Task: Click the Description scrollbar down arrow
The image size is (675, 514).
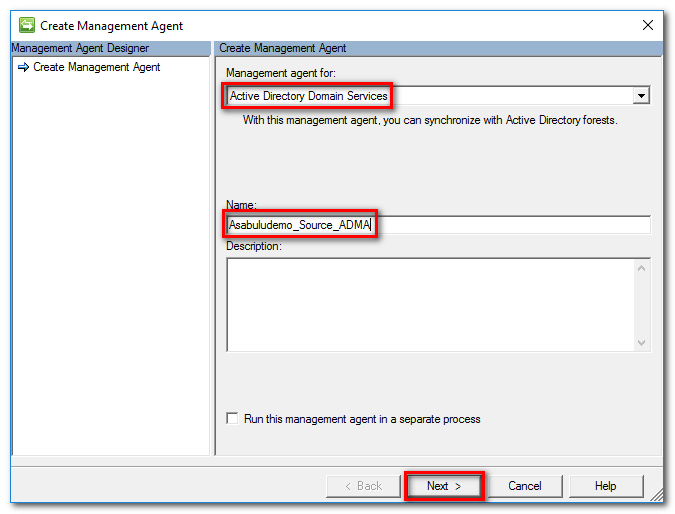Action: (641, 343)
